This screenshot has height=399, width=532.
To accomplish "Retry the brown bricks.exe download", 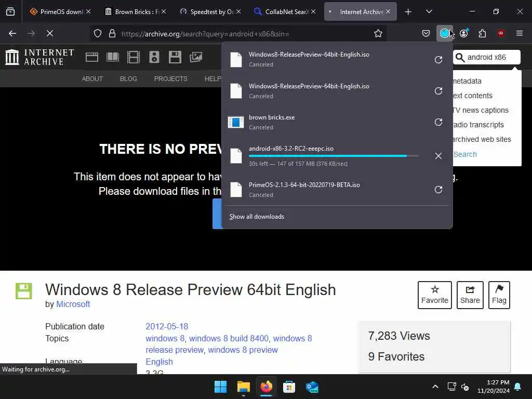I will coord(438,122).
